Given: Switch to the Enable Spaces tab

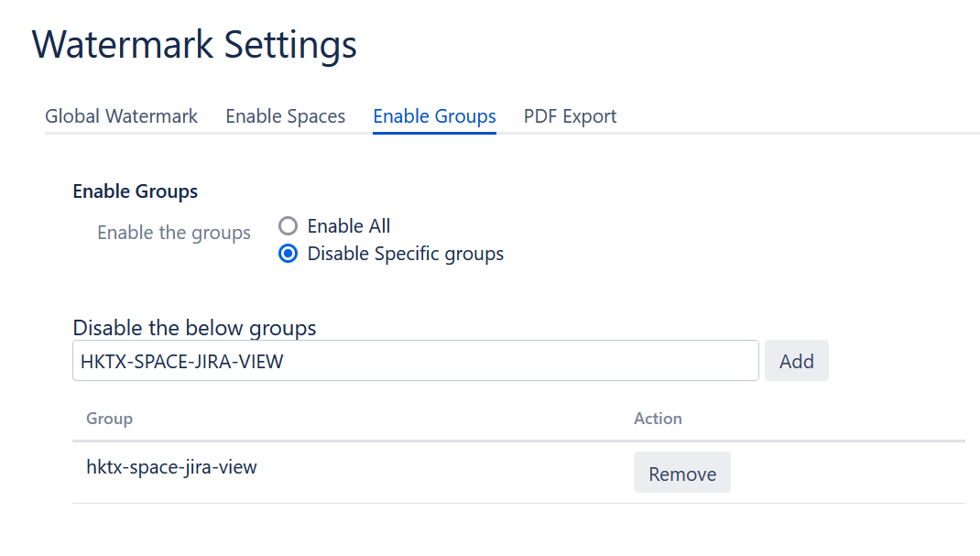Looking at the screenshot, I should click(286, 116).
